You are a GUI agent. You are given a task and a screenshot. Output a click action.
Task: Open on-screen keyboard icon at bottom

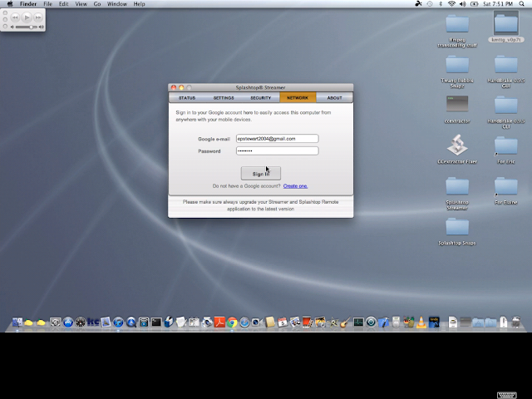506,395
